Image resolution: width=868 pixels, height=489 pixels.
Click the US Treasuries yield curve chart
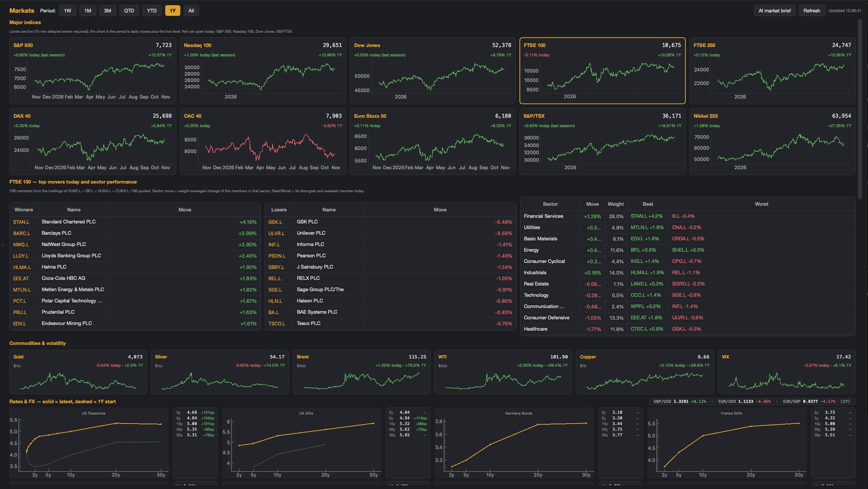tap(89, 444)
